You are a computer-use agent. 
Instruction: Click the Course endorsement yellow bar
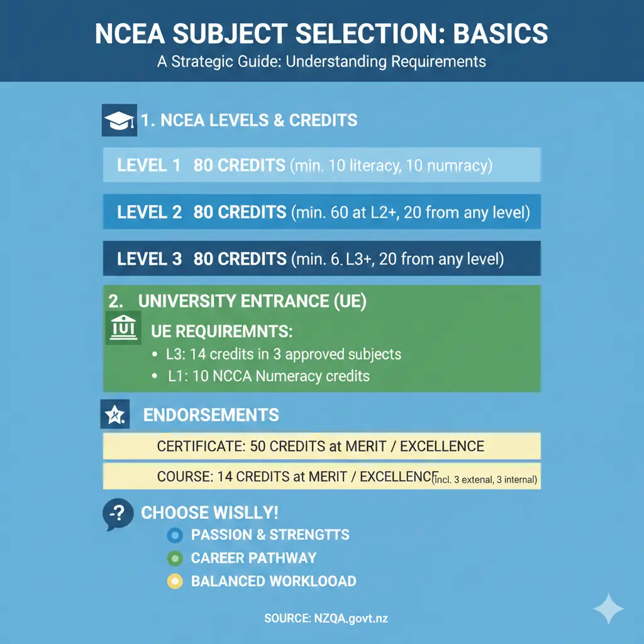click(x=321, y=477)
